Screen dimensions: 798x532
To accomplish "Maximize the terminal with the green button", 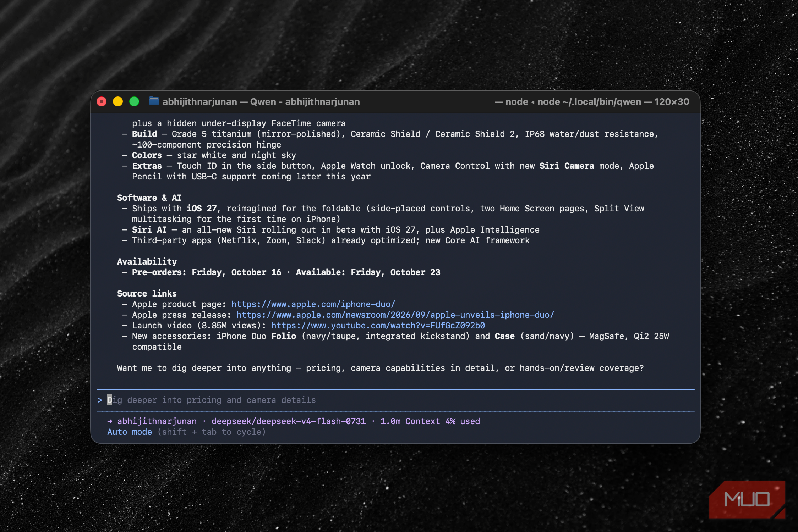I will click(134, 102).
